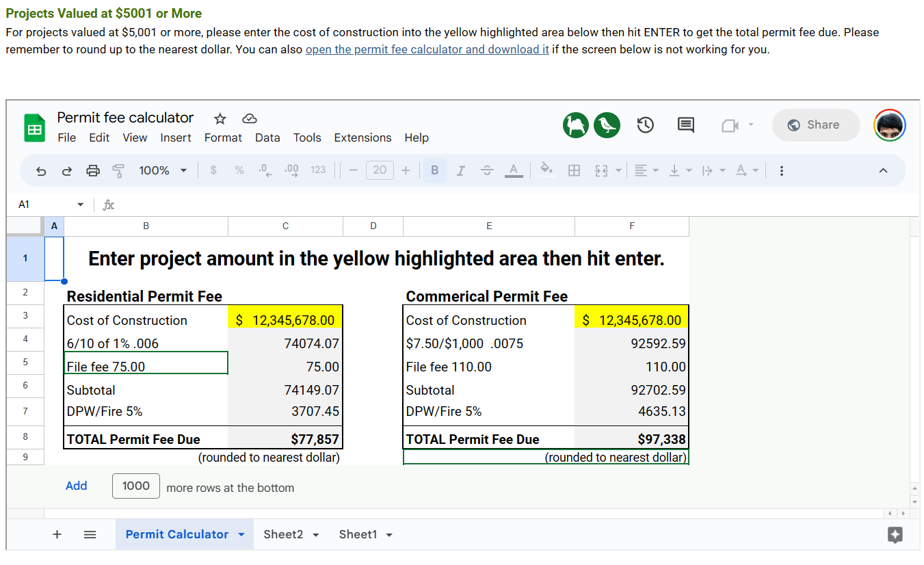The height and width of the screenshot is (565, 924).
Task: Click the Share button
Action: pyautogui.click(x=815, y=125)
